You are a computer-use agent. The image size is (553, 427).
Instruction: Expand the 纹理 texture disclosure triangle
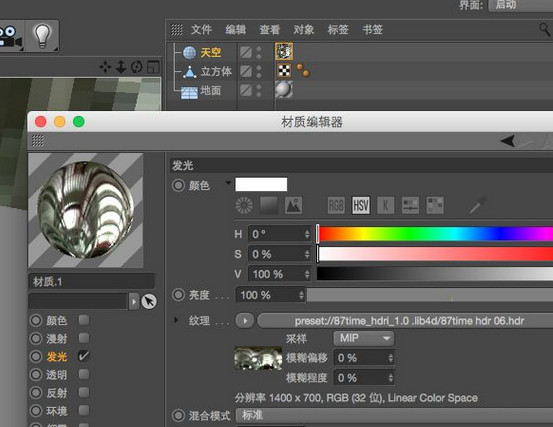[x=176, y=320]
